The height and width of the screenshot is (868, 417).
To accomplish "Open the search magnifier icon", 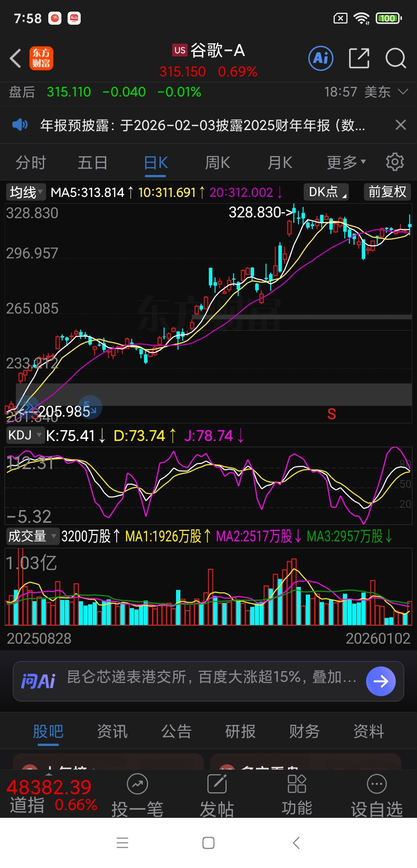I will (396, 58).
